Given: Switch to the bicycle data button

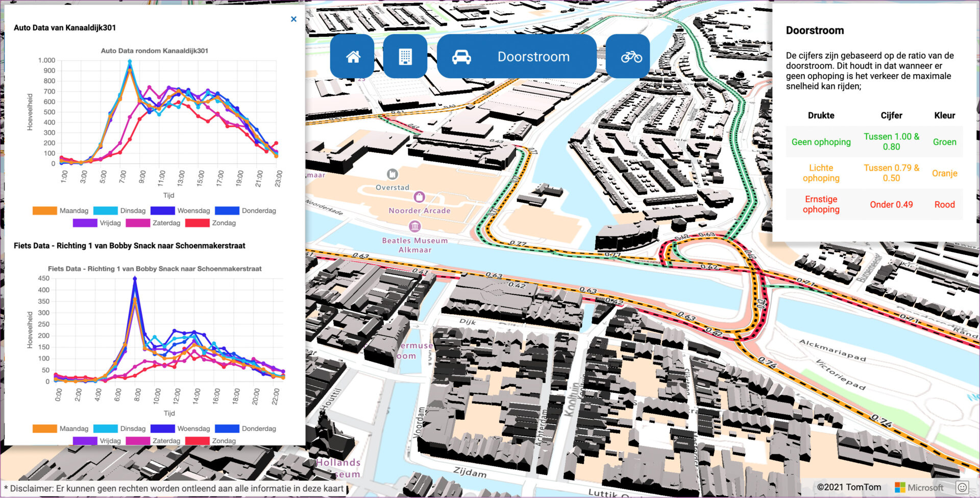Looking at the screenshot, I should tap(631, 57).
